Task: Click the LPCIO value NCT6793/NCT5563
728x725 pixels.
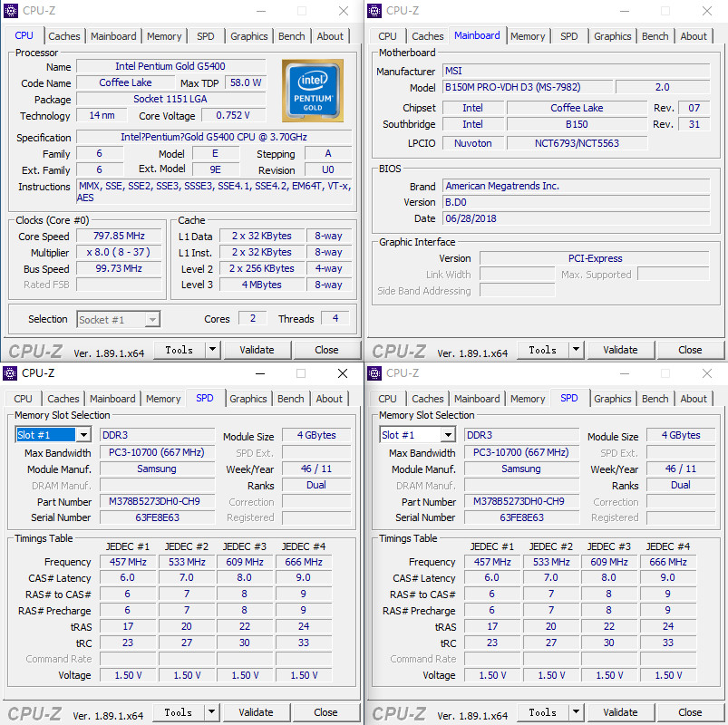Action: (x=577, y=143)
